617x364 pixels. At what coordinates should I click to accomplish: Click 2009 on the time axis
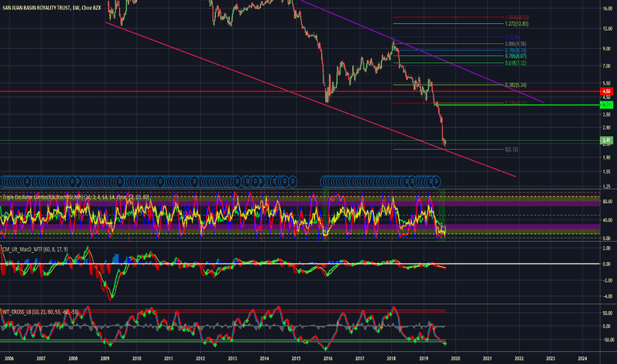pos(105,359)
